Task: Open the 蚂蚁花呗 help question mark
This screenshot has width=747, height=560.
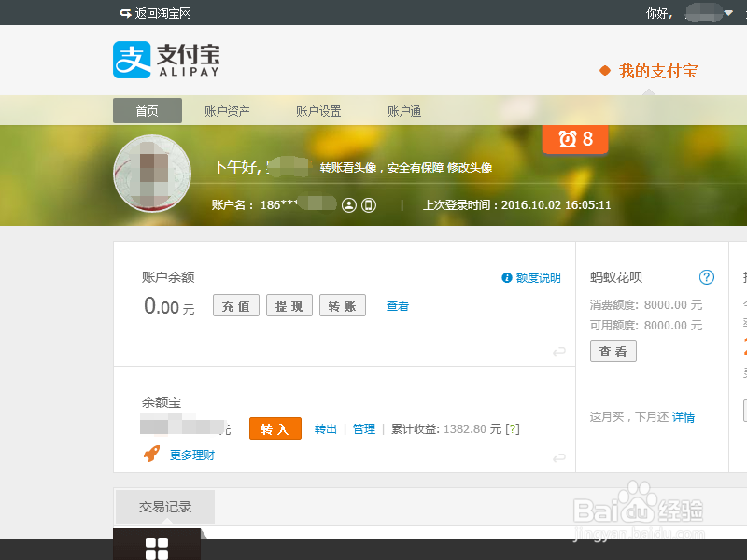Action: click(707, 277)
